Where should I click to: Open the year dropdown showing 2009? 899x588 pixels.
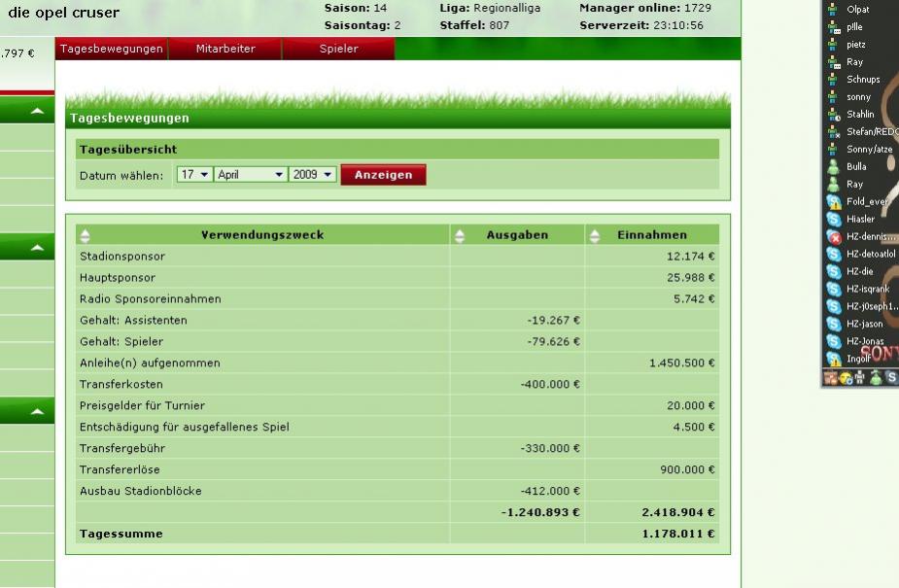coord(313,175)
